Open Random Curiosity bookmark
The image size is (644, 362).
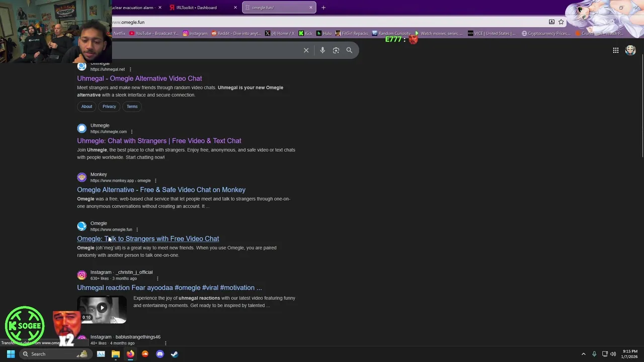tap(391, 33)
